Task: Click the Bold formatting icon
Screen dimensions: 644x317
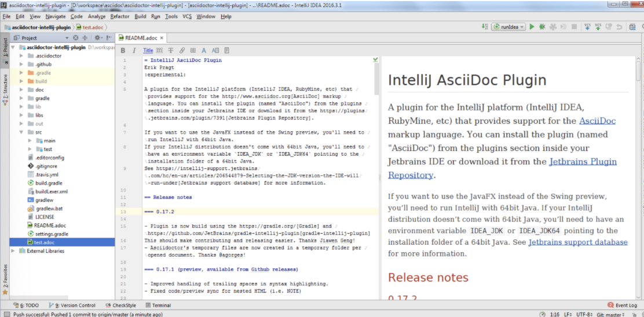Action: pyautogui.click(x=123, y=51)
